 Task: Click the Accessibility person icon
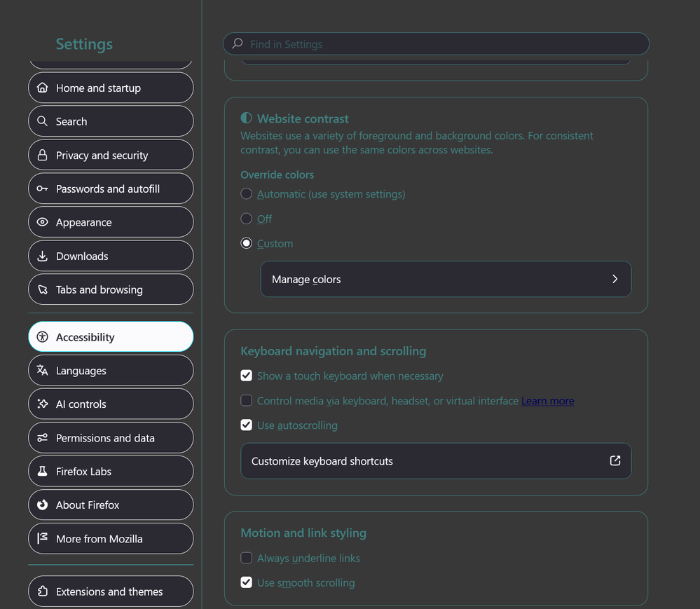point(43,336)
